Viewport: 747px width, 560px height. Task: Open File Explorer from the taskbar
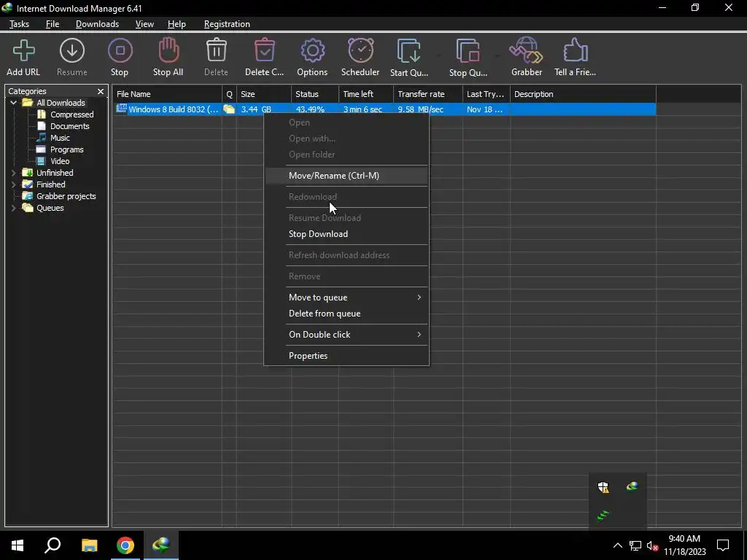click(89, 545)
